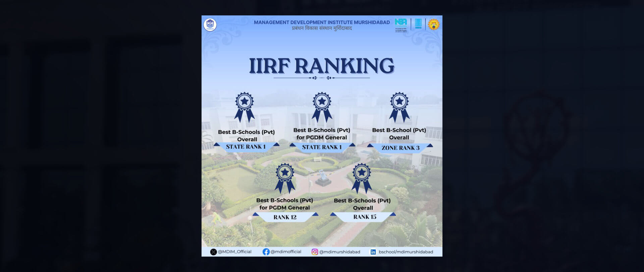Click the Management Development Institute Murshidabad title

point(322,22)
